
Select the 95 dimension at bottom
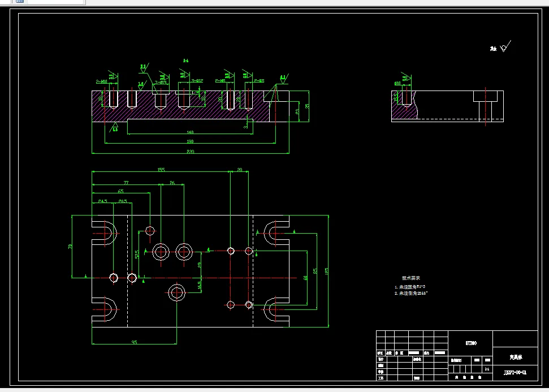[135, 342]
